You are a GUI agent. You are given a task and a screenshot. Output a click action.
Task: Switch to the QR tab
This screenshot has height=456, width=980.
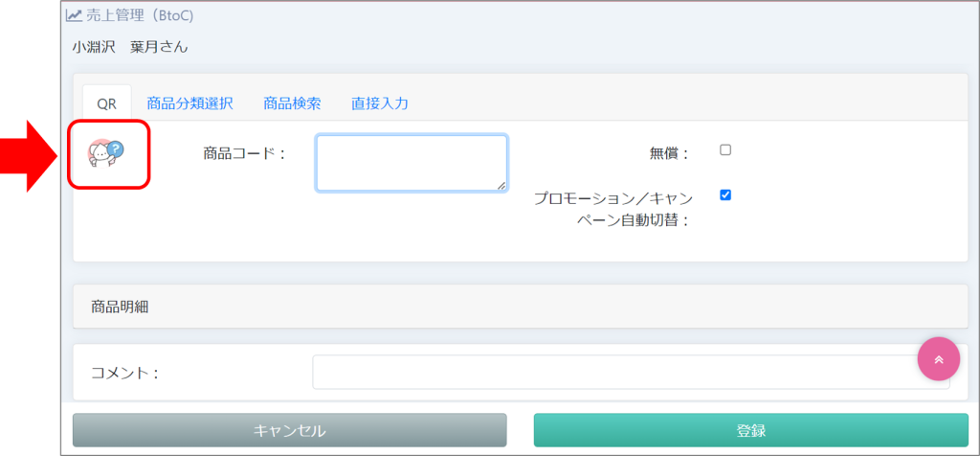[106, 103]
